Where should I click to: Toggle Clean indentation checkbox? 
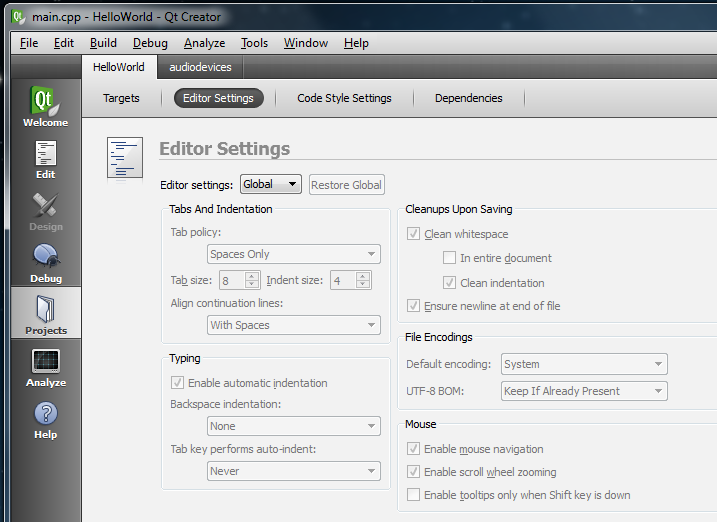point(449,283)
